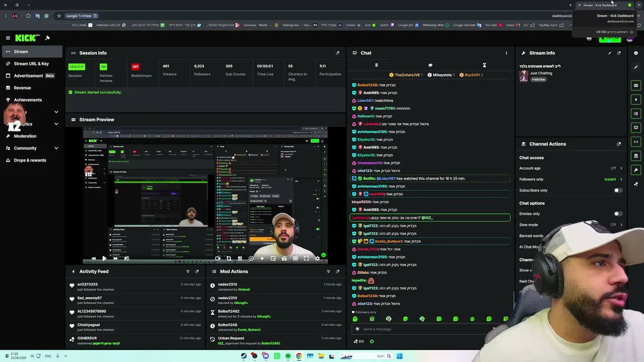Click the wrench icon in the right rail

point(636,170)
